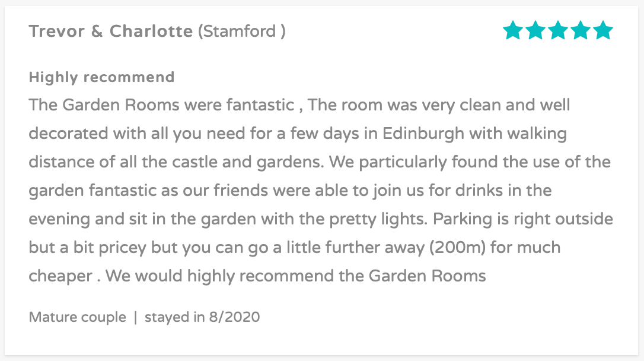This screenshot has height=361, width=644.
Task: Click the vertical separator before stayed in
Action: point(136,317)
